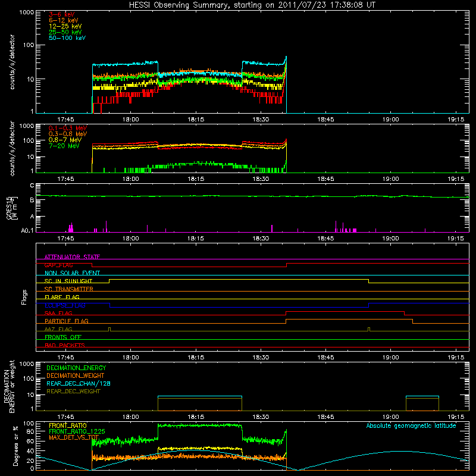Click the DECIMATION_WEIGHT legend label
The height and width of the screenshot is (476, 476).
click(76, 376)
